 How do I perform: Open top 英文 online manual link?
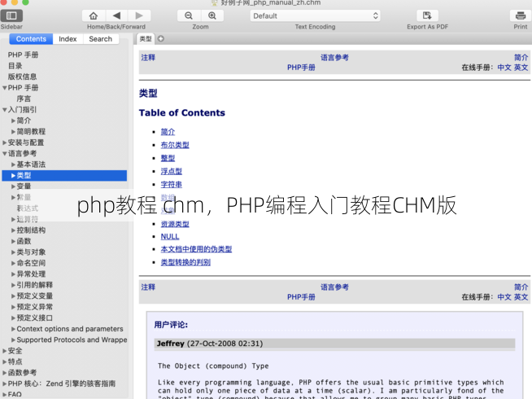point(521,68)
